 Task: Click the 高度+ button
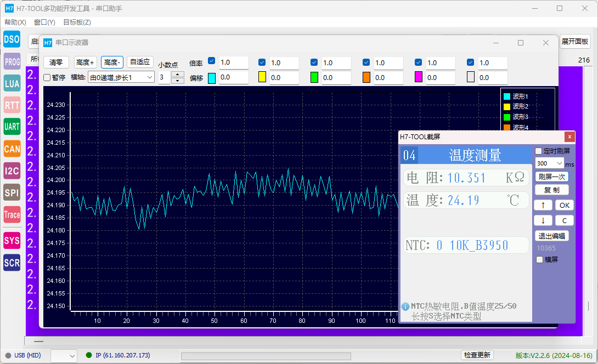pos(84,62)
